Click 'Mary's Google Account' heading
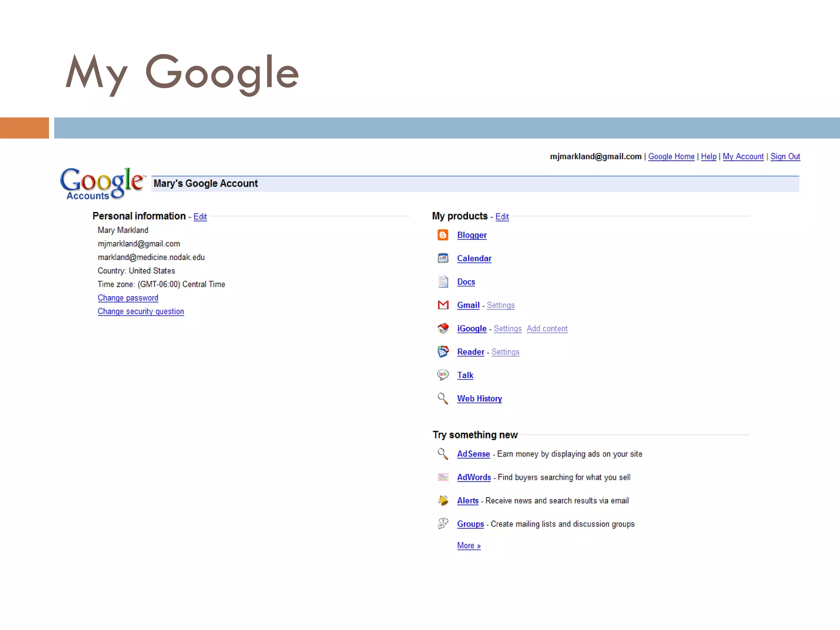 coord(205,183)
